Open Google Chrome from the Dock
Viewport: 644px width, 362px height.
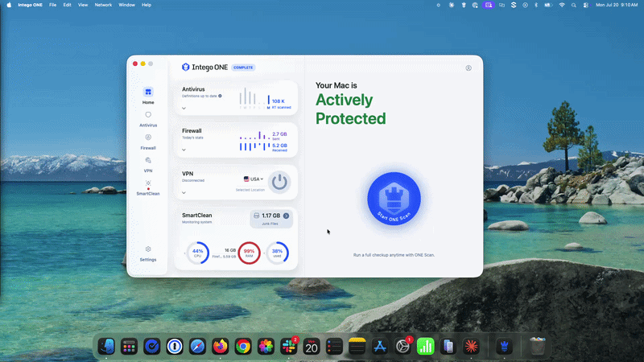pyautogui.click(x=243, y=347)
